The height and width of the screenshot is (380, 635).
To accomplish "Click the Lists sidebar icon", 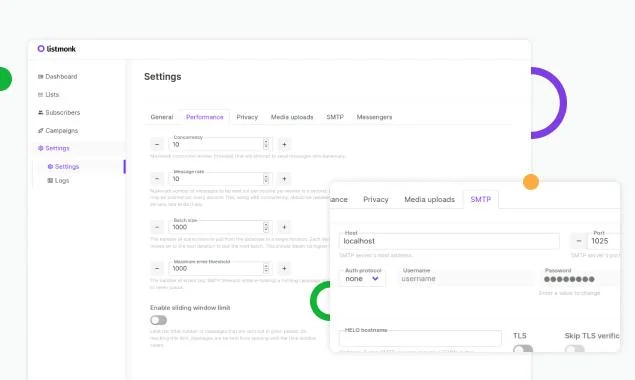I will click(40, 94).
